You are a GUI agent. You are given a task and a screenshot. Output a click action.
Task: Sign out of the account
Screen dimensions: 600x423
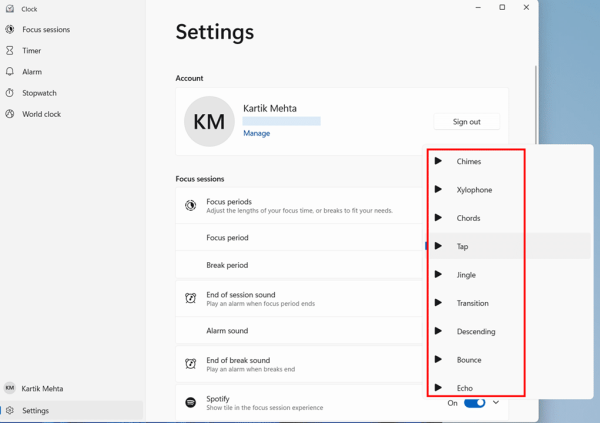pos(466,122)
